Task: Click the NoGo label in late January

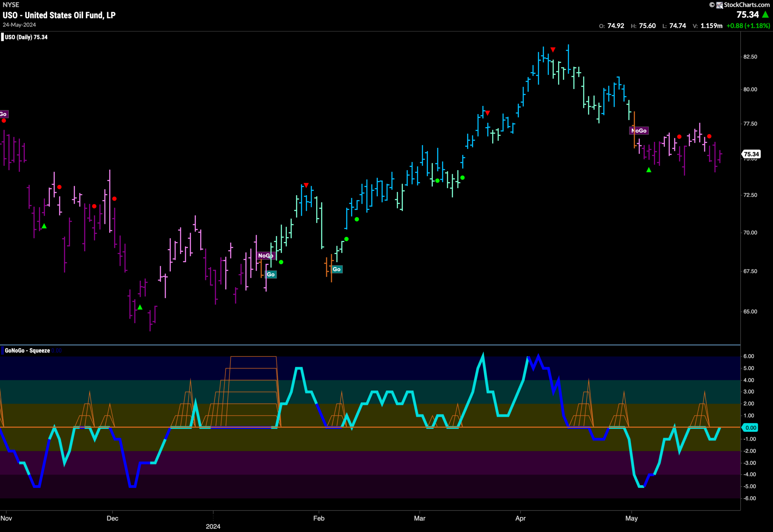Action: click(265, 256)
